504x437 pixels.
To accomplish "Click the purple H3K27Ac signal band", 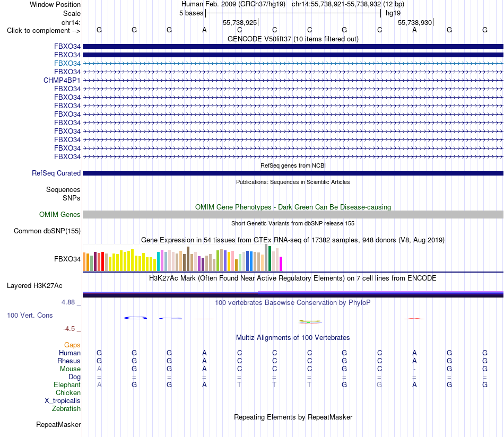I will coord(293,294).
